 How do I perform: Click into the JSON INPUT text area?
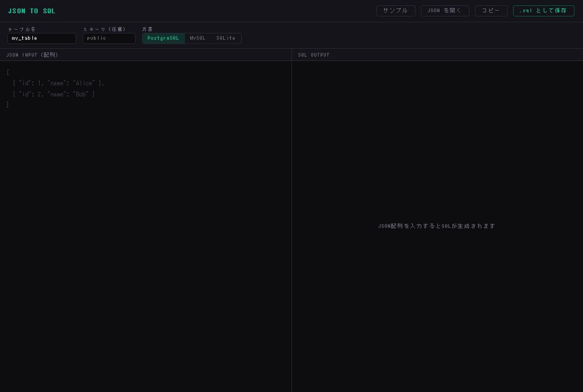pos(146,226)
